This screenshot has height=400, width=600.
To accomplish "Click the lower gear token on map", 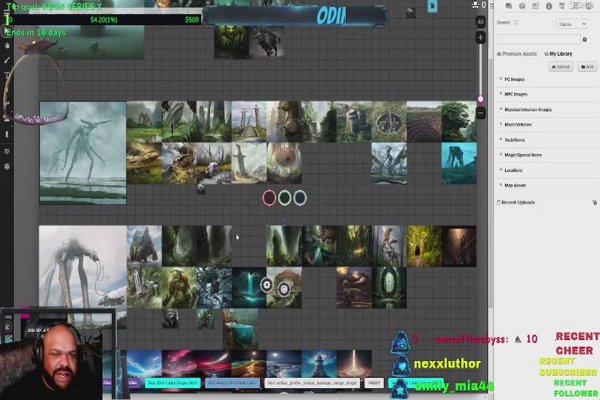I will [284, 289].
